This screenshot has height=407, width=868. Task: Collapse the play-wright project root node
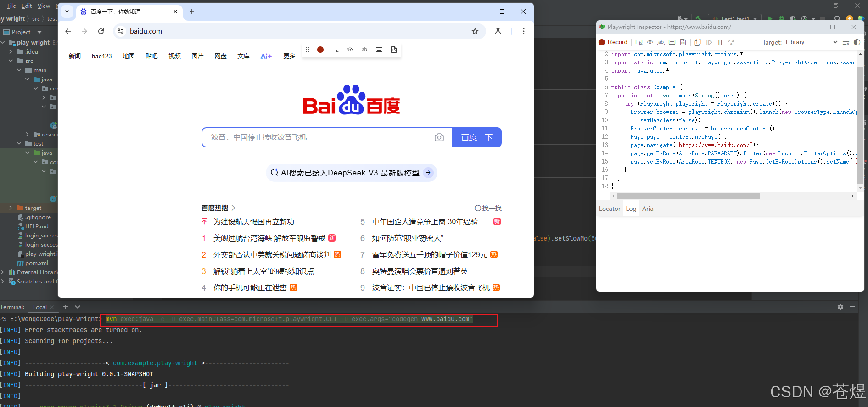pyautogui.click(x=3, y=43)
